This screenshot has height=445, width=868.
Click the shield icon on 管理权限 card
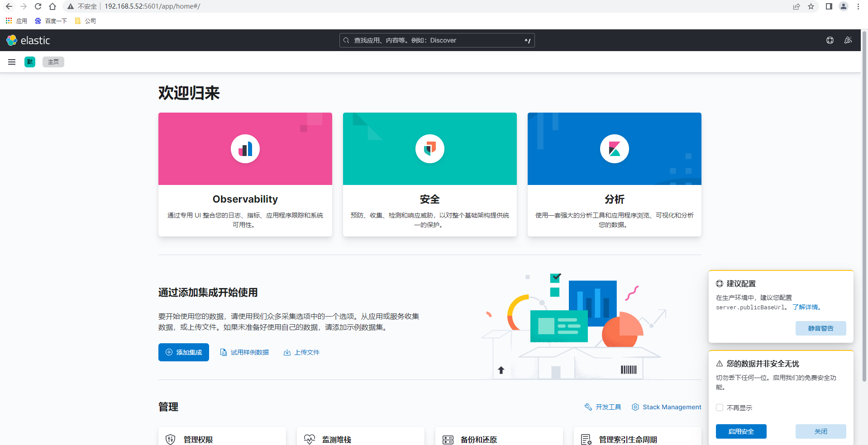coord(171,440)
